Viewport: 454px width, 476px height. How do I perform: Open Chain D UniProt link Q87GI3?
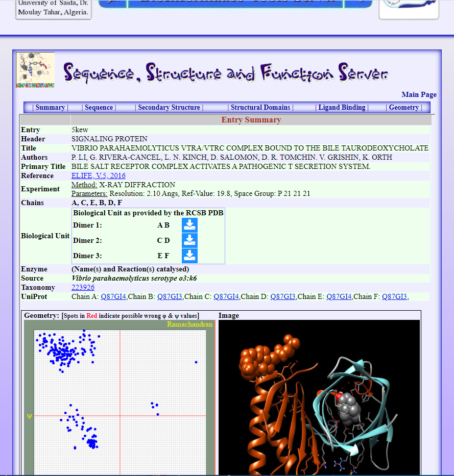point(283,296)
